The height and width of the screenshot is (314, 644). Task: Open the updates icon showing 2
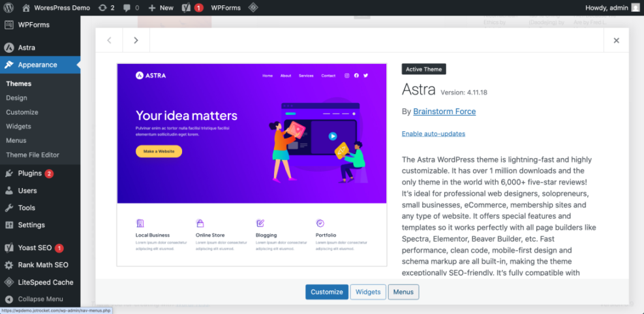click(102, 7)
